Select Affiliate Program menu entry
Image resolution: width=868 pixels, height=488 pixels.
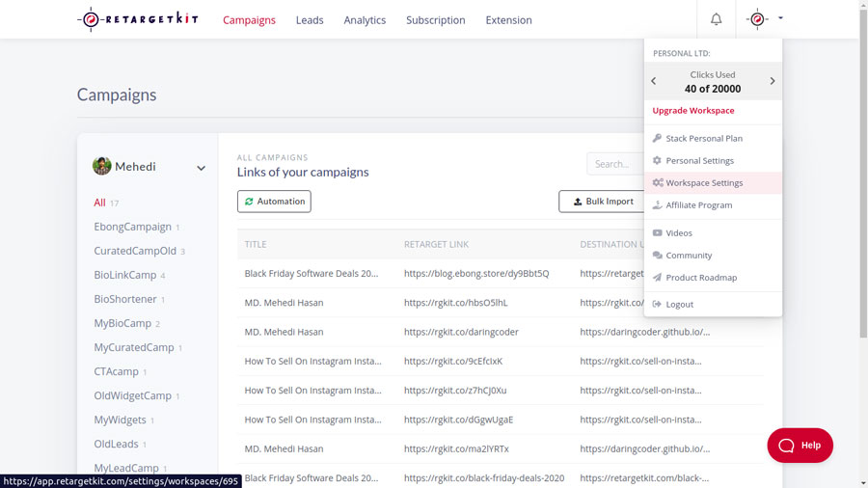[x=713, y=204]
